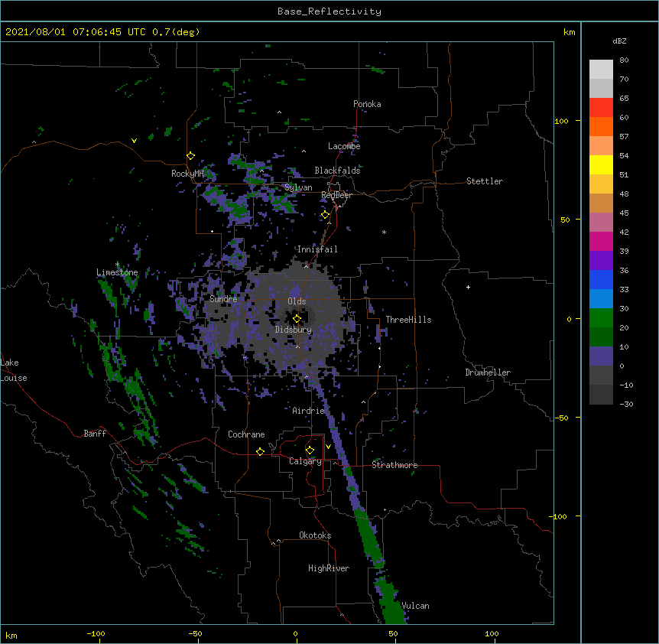Click the dark green 10-20 dBZ swatch
The height and width of the screenshot is (644, 659).
tap(601, 337)
